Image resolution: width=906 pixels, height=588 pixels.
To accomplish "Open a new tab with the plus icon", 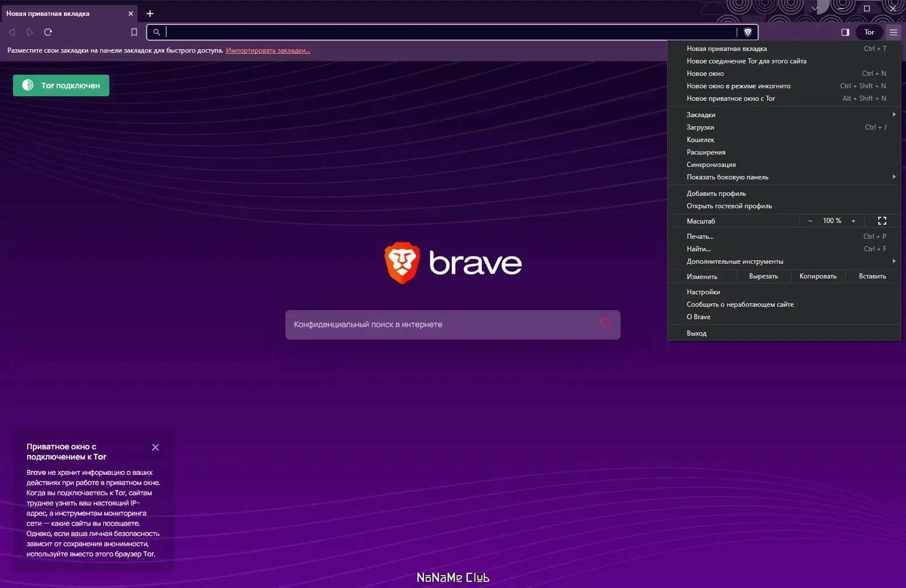I will (x=150, y=14).
